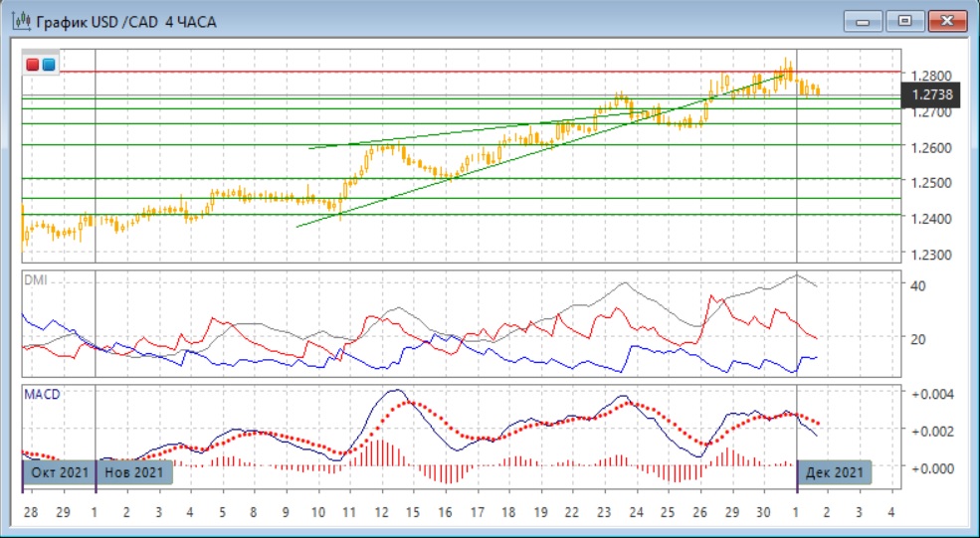The height and width of the screenshot is (538, 980).
Task: Click the 1.2800 price axis label
Action: [933, 76]
